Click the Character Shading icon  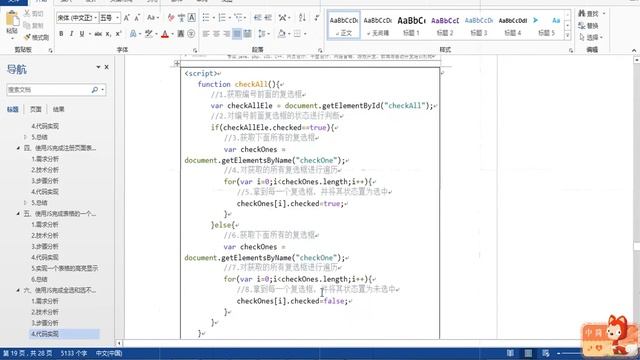tap(181, 34)
